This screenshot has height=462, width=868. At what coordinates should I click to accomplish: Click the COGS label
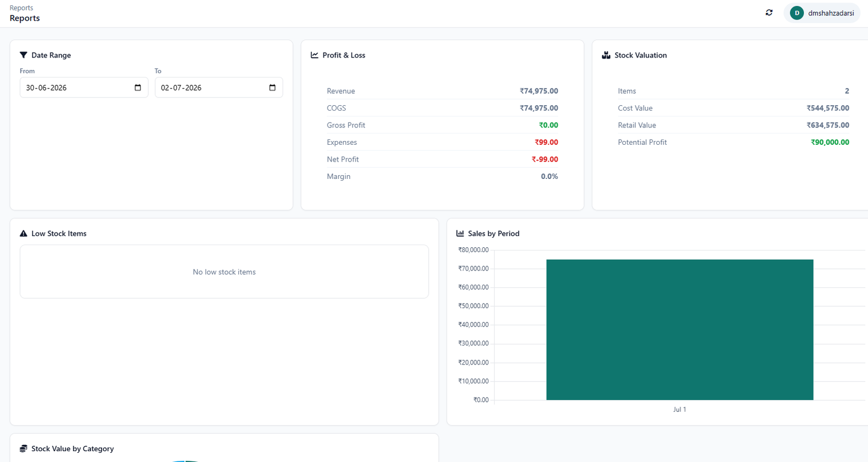336,108
